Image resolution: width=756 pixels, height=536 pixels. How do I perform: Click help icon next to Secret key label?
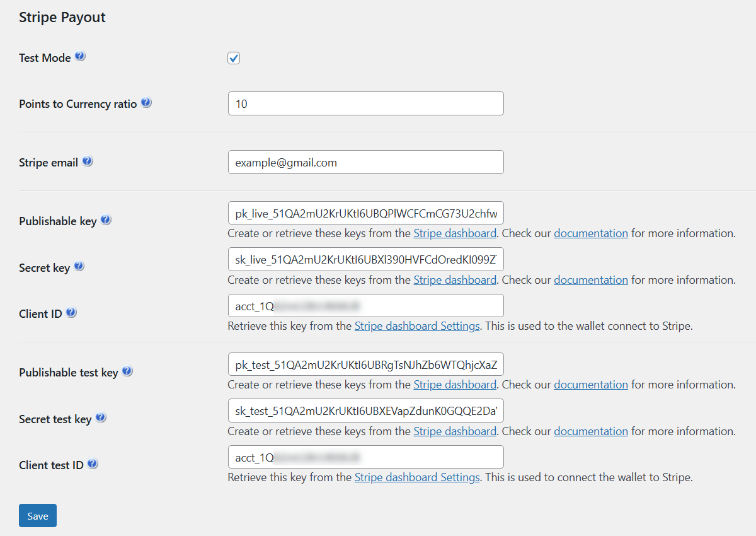[79, 266]
